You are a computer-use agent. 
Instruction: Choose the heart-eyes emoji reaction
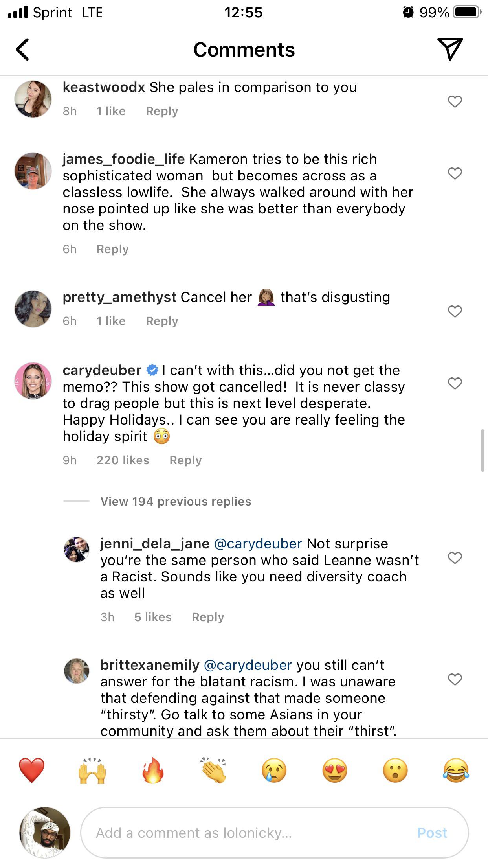[335, 770]
